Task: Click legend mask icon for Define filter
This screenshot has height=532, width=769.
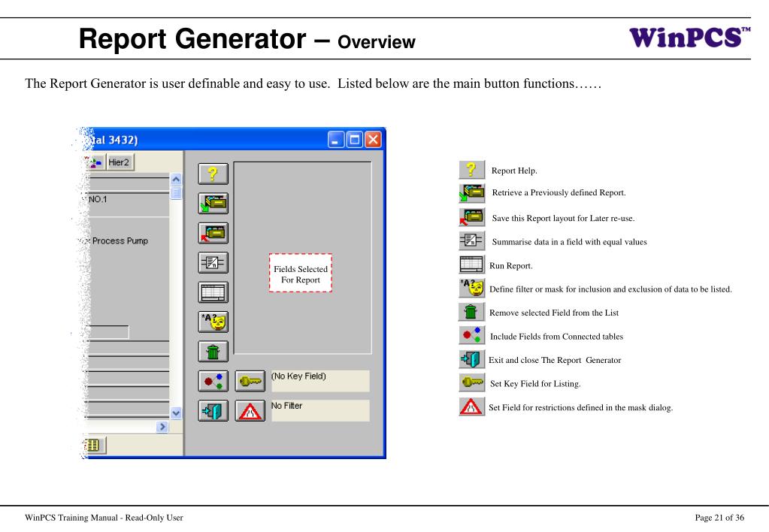Action: 472,288
